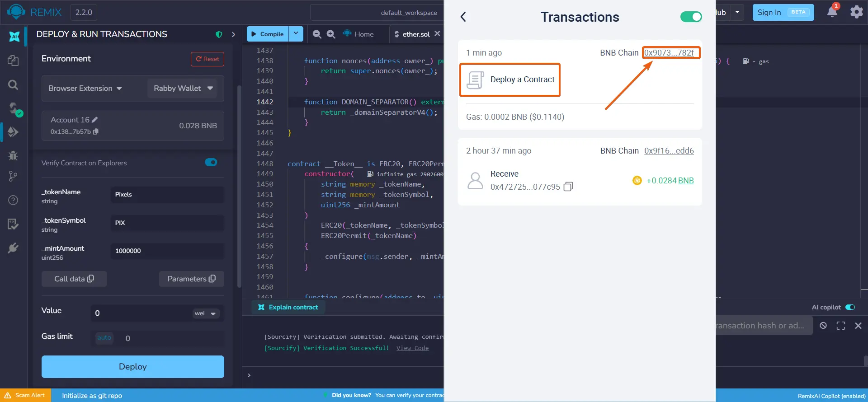This screenshot has width=868, height=402.
Task: Click the zoom in magnifier icon
Action: tap(331, 34)
